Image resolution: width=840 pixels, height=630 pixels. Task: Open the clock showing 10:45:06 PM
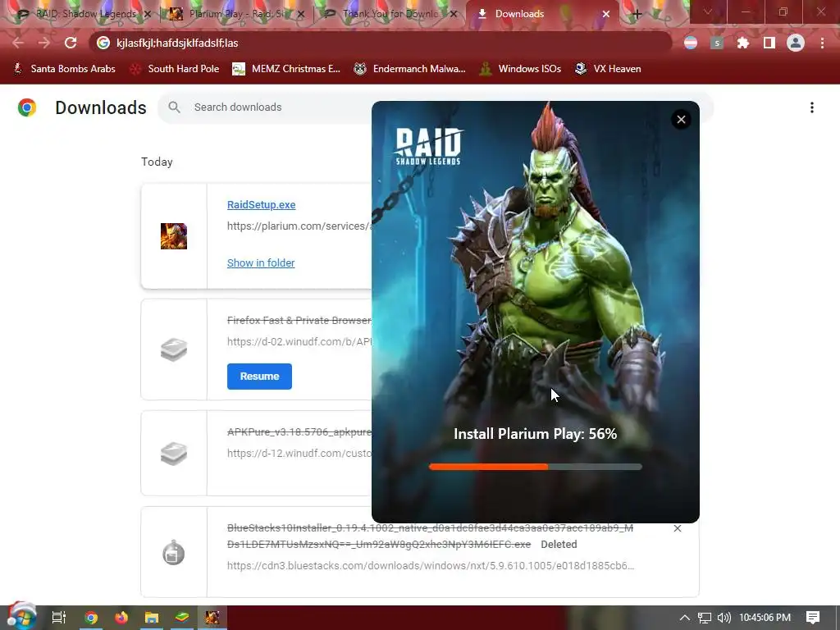pyautogui.click(x=765, y=618)
